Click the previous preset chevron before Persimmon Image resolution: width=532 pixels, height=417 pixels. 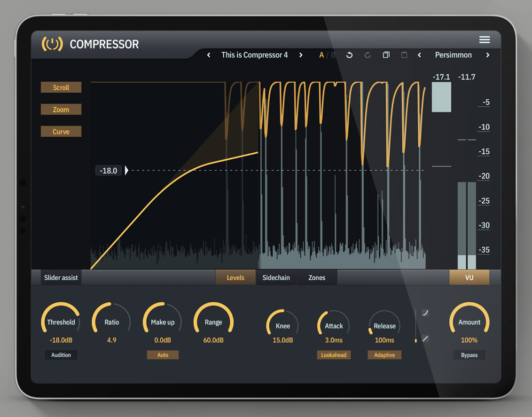click(419, 55)
